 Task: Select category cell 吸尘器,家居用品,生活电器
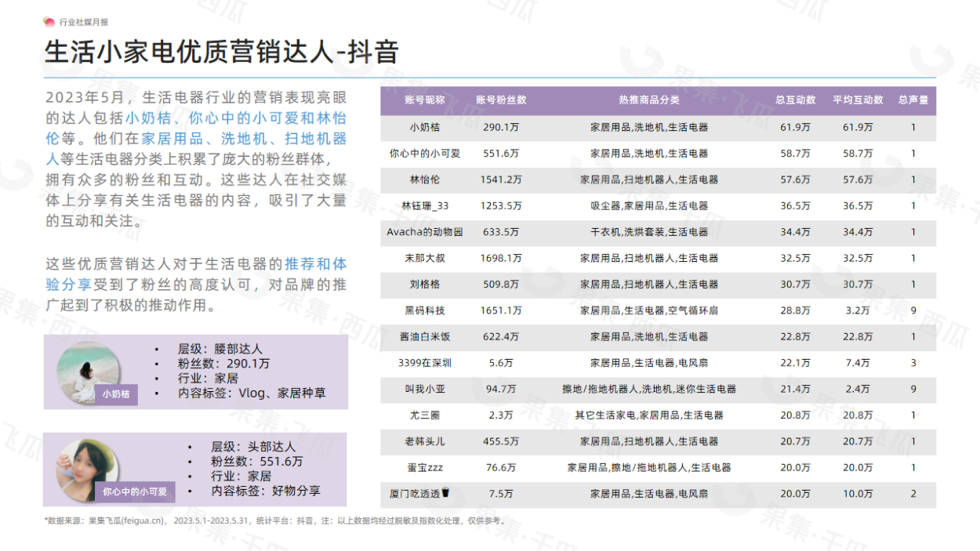click(x=649, y=206)
